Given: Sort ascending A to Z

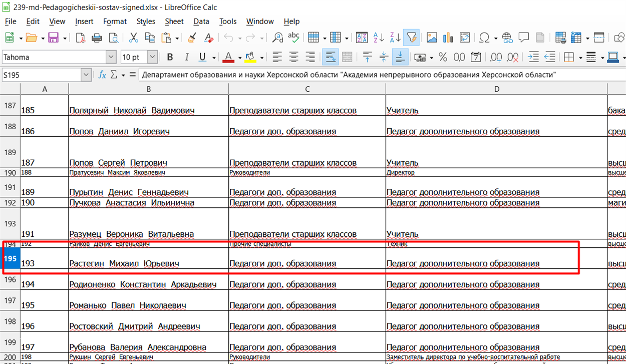Looking at the screenshot, I should [x=379, y=38].
